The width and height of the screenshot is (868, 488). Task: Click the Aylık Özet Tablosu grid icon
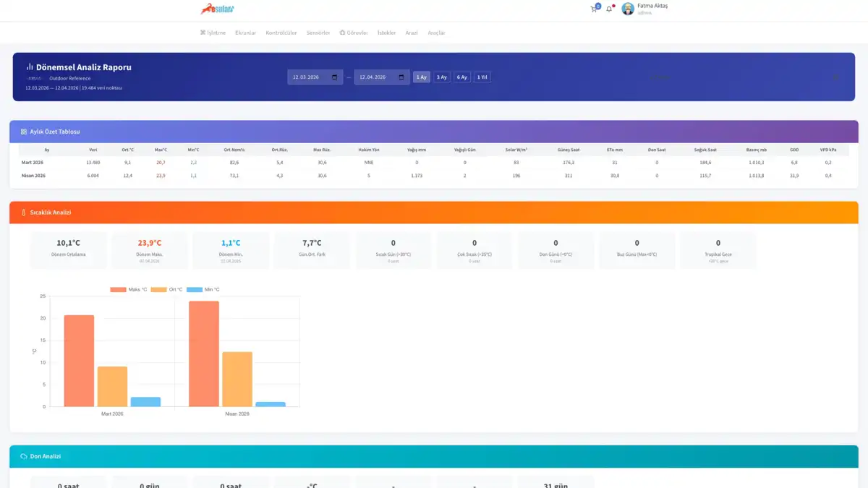24,132
